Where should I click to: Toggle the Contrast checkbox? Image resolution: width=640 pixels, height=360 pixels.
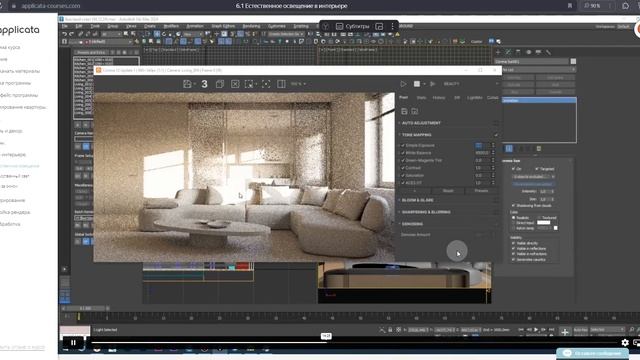tap(403, 168)
